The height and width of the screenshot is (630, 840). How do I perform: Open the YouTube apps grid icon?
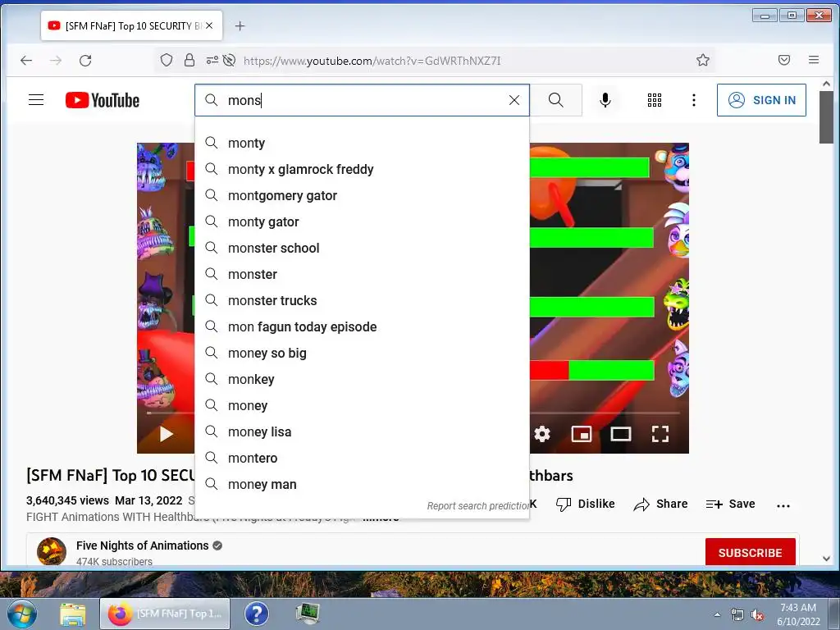click(x=655, y=100)
